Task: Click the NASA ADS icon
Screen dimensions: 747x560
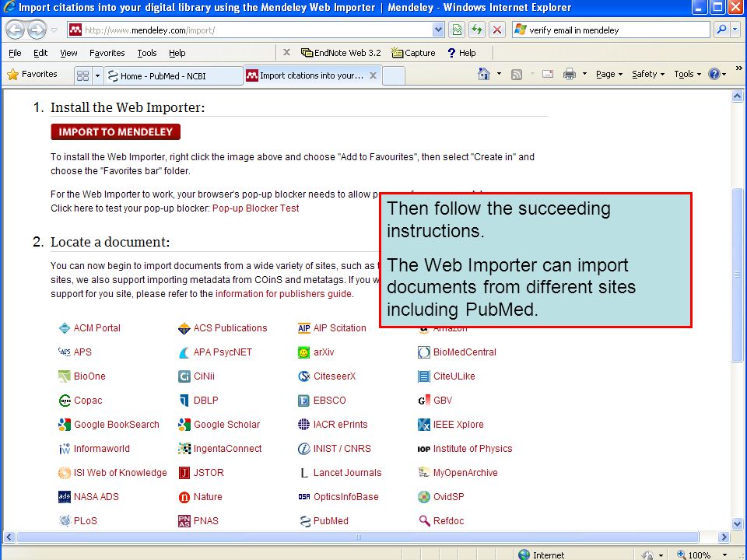Action: [x=65, y=497]
